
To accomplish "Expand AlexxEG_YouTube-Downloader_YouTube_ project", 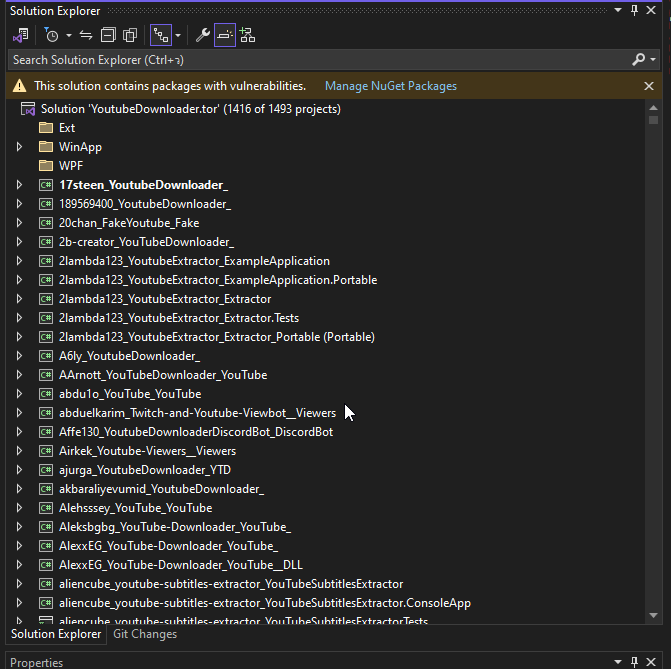I will 19,546.
